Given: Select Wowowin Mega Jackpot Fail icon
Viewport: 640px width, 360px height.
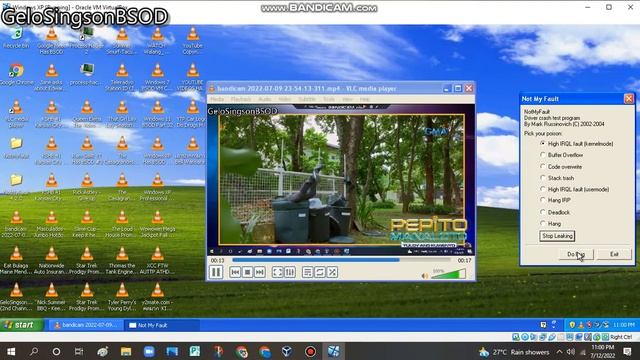Looking at the screenshot, I should (157, 224).
